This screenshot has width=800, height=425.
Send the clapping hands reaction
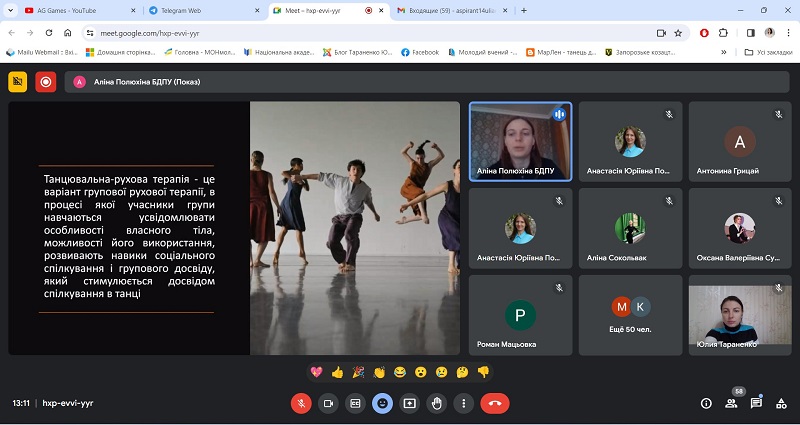click(x=379, y=372)
